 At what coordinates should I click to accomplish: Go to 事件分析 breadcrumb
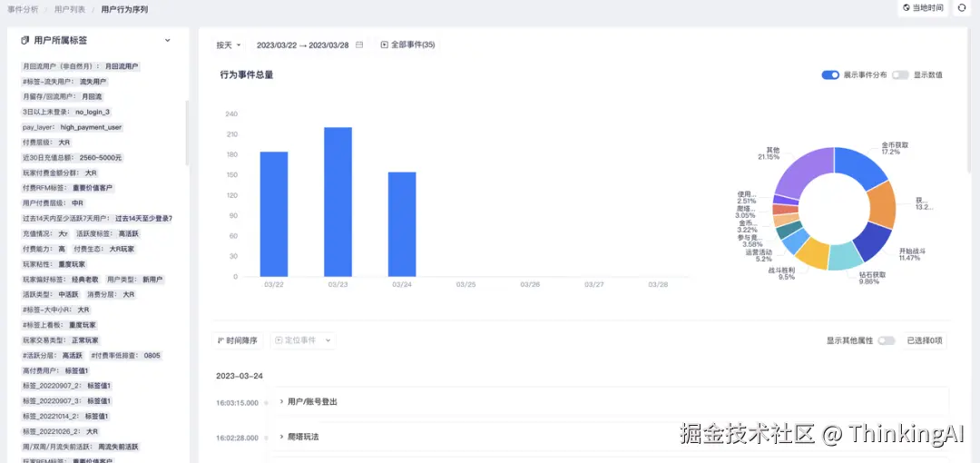(x=23, y=9)
